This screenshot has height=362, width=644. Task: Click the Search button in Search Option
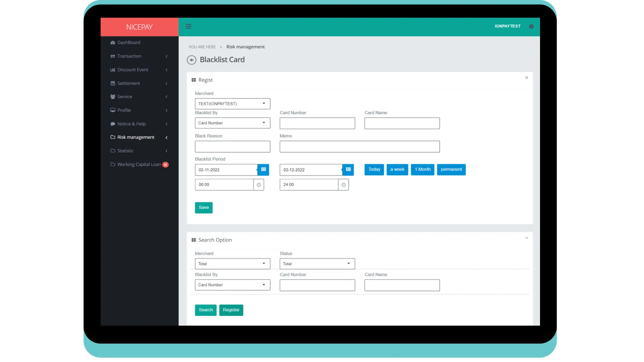(206, 309)
